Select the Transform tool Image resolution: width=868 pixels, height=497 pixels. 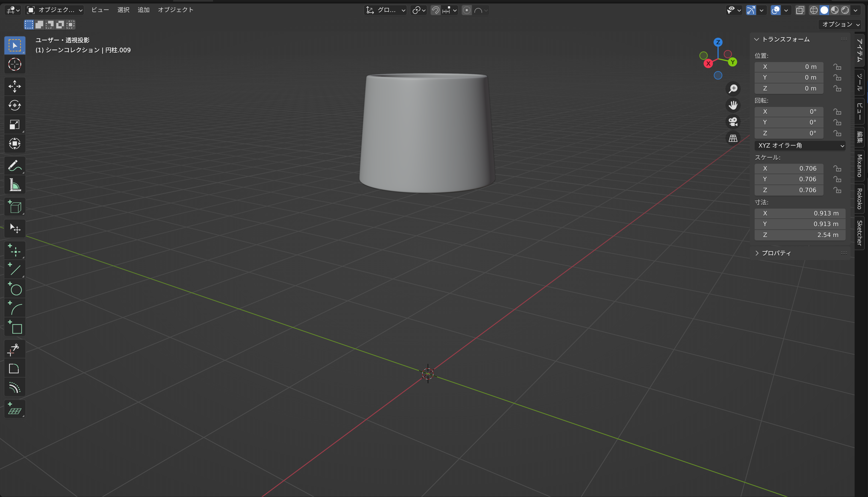(x=15, y=143)
